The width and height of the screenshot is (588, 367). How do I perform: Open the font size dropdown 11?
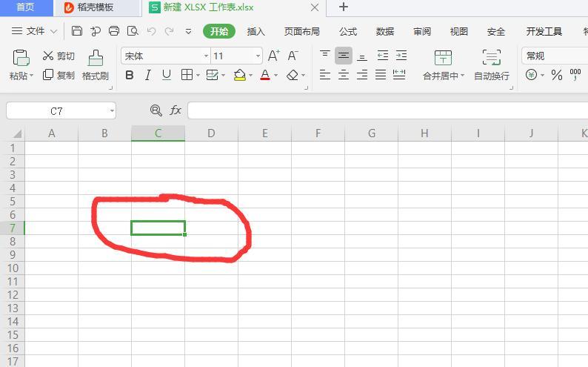click(x=258, y=56)
